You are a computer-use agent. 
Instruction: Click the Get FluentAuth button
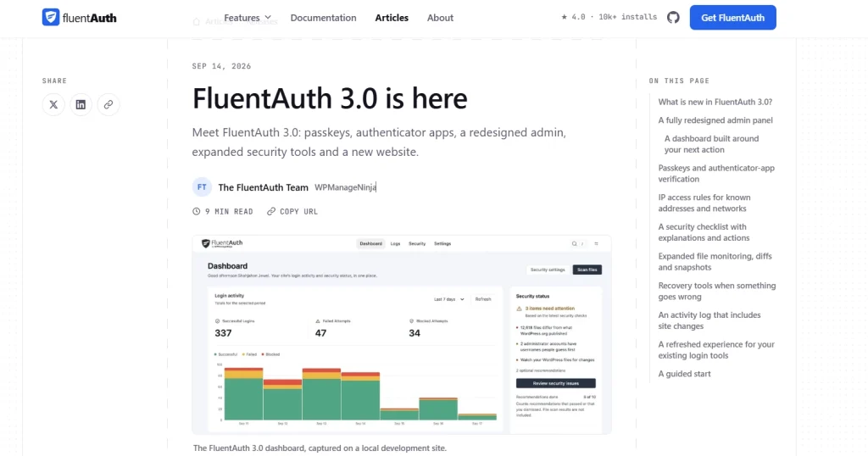(733, 18)
